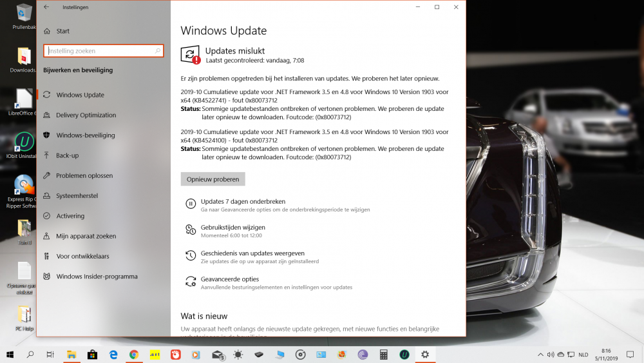Open 'Geschiedenis van updates weergeven'
Screen dimensions: 644x363
pos(252,253)
